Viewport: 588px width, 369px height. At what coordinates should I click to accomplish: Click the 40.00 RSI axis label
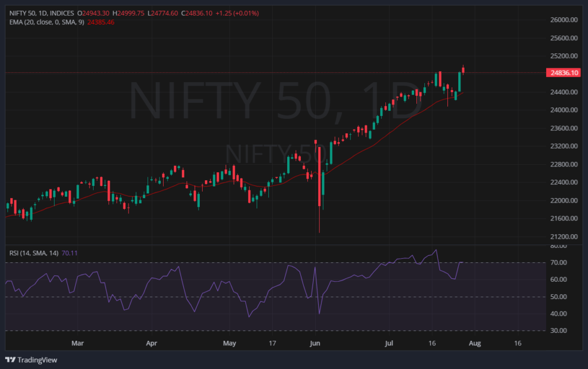coord(558,314)
